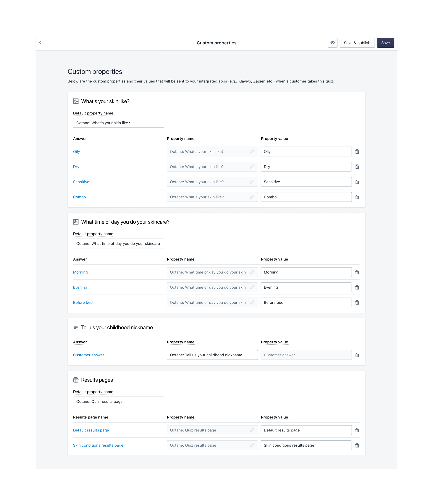
Task: Delete the Oily answer property row
Action: [357, 151]
